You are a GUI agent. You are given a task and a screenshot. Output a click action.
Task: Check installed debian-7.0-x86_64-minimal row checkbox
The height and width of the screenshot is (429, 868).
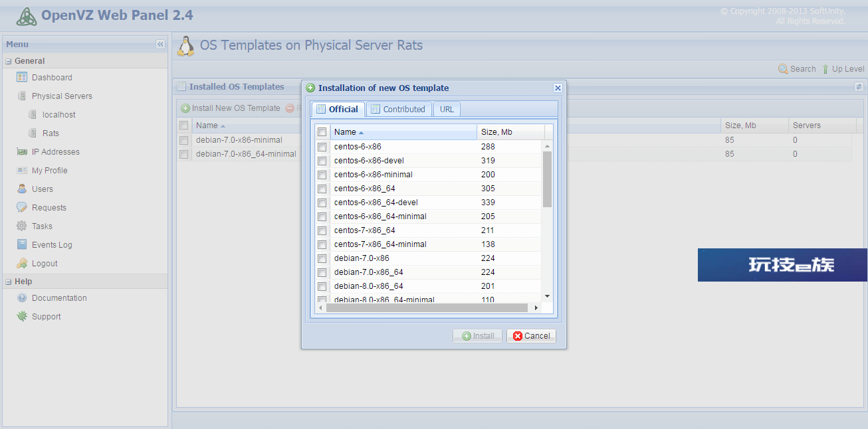pos(183,154)
